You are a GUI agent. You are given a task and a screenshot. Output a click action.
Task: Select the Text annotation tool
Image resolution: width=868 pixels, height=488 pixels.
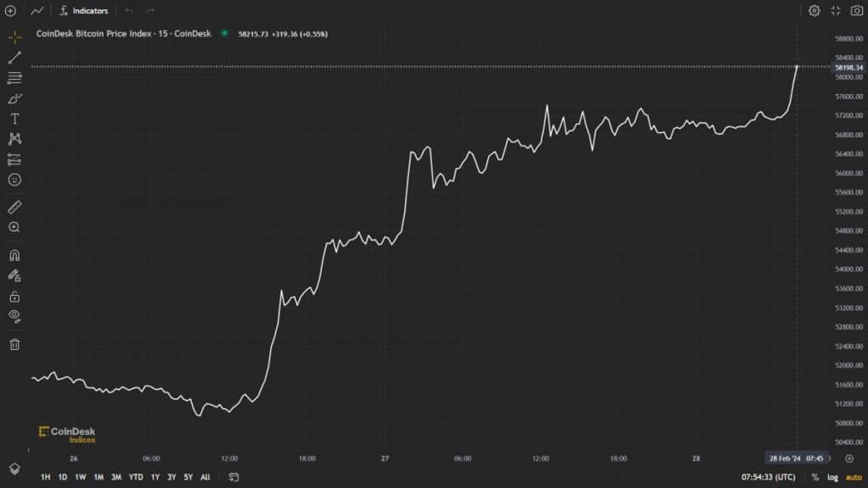(14, 119)
